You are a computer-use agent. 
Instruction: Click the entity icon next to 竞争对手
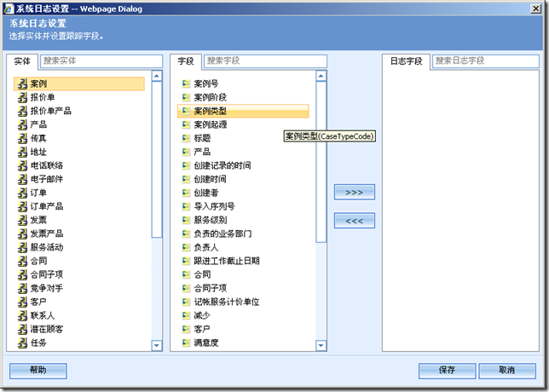point(22,288)
